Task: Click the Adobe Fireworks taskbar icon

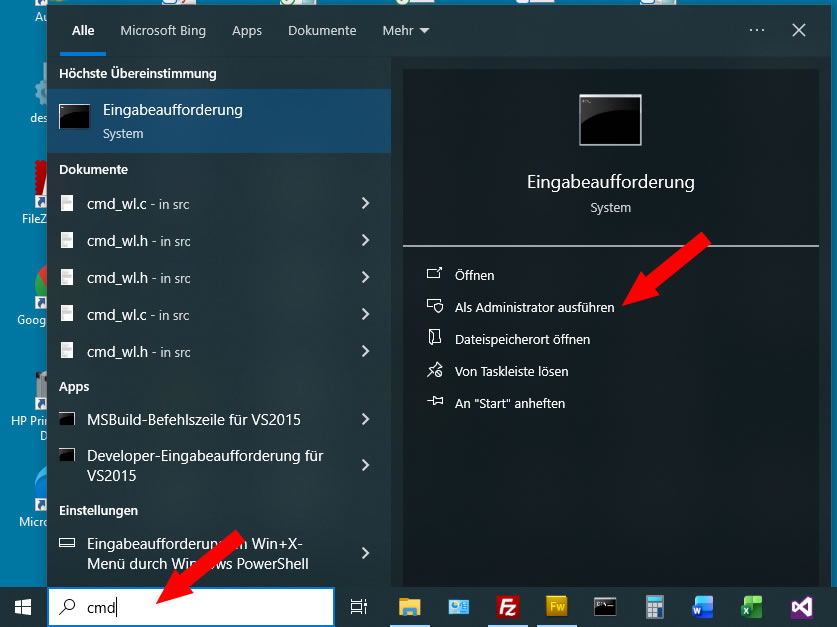Action: coord(556,606)
